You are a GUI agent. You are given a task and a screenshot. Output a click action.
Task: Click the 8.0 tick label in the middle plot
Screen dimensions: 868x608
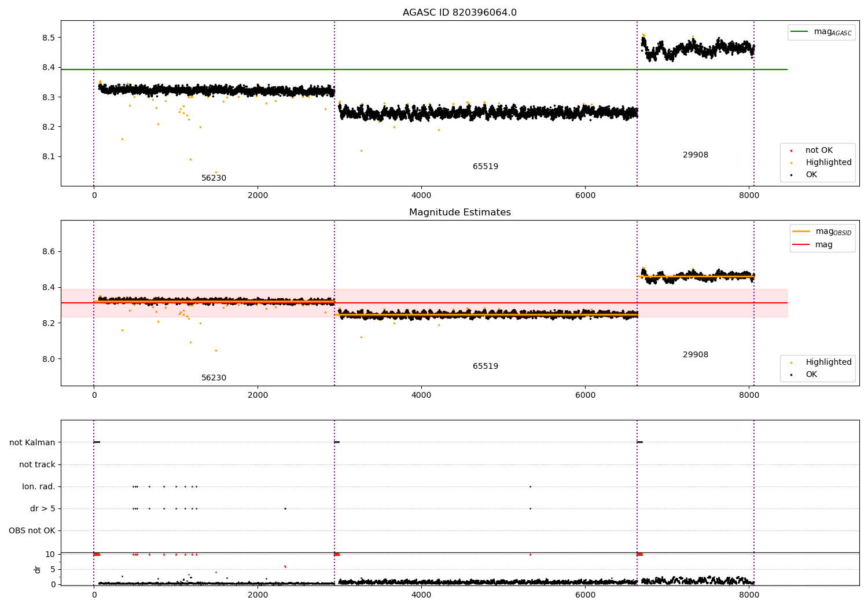[x=48, y=359]
